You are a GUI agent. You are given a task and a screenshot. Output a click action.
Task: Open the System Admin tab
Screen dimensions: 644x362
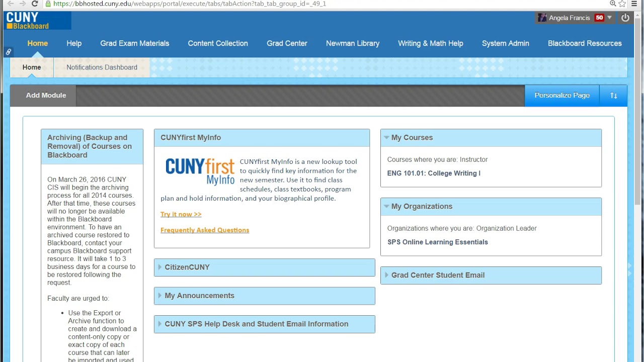[506, 43]
